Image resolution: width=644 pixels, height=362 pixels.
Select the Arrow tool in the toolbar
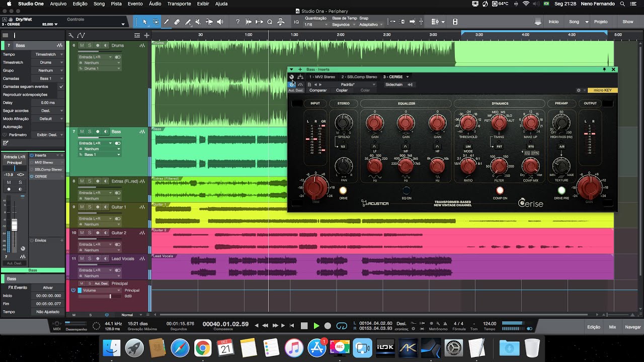145,22
